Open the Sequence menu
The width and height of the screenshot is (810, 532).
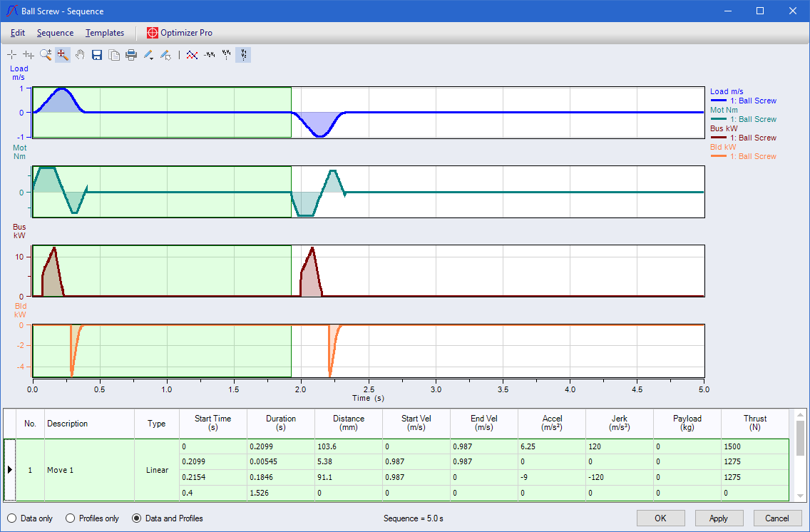[x=55, y=33]
